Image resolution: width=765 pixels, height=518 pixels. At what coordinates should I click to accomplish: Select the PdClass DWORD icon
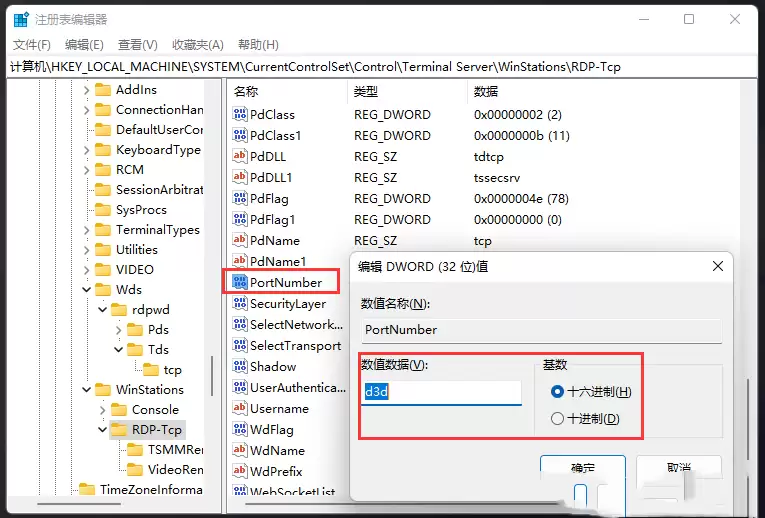(239, 114)
